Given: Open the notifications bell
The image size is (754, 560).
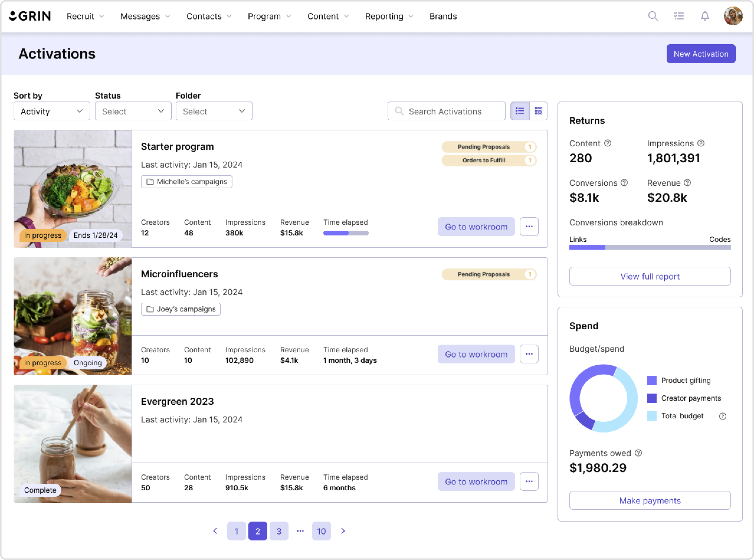Looking at the screenshot, I should (x=705, y=16).
